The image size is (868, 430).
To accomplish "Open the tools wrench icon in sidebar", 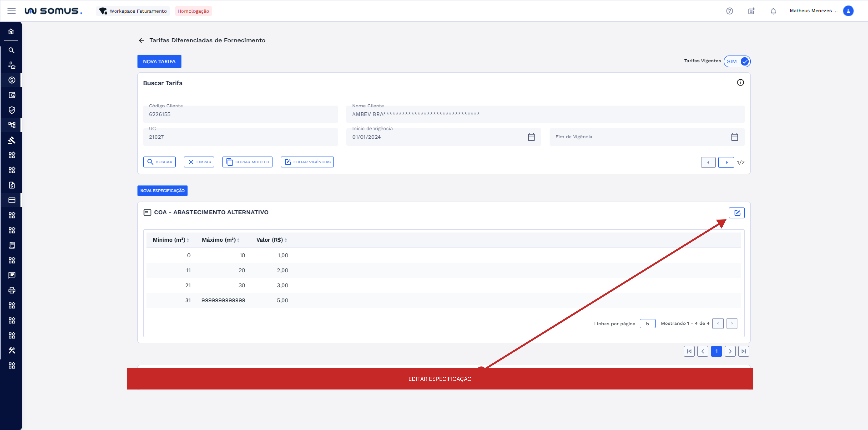I will 11,350.
